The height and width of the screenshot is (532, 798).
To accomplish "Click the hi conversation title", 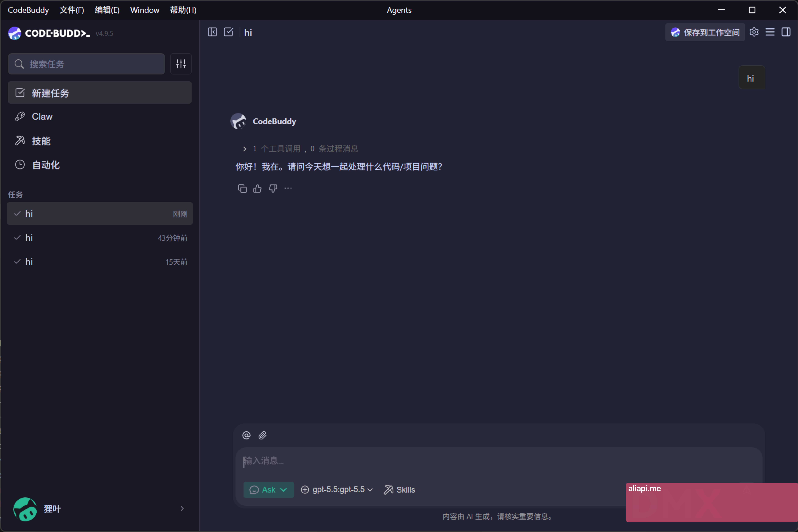I will [x=248, y=33].
